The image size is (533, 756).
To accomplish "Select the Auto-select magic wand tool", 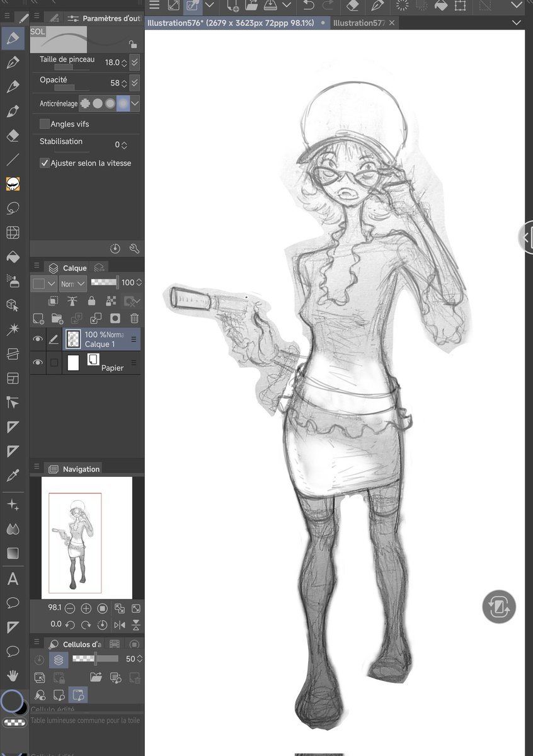I will [13, 329].
